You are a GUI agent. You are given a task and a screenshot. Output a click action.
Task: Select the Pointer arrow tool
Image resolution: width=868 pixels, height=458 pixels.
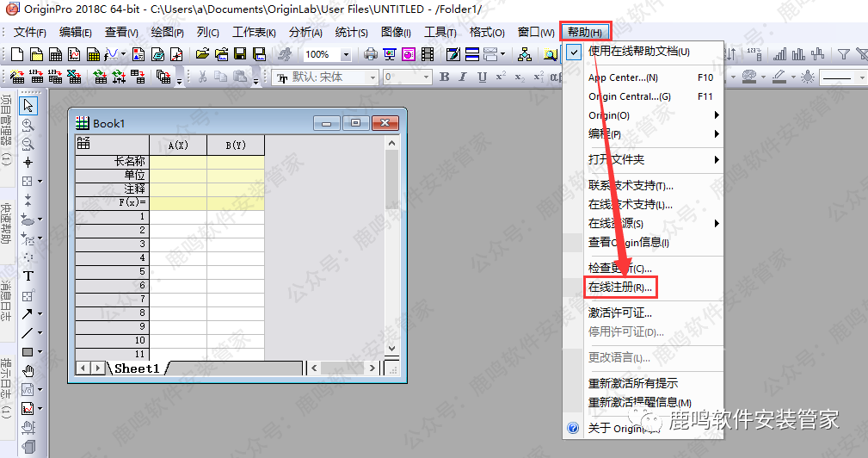(x=28, y=106)
